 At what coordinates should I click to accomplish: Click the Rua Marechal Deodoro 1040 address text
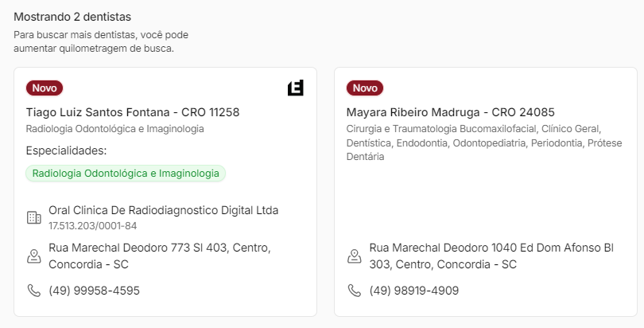point(479,256)
